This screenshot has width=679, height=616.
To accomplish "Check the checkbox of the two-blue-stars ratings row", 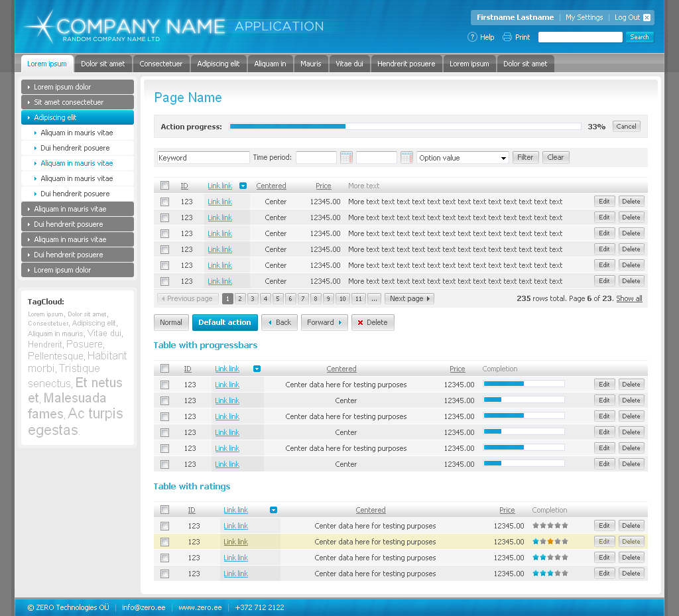I will click(164, 558).
